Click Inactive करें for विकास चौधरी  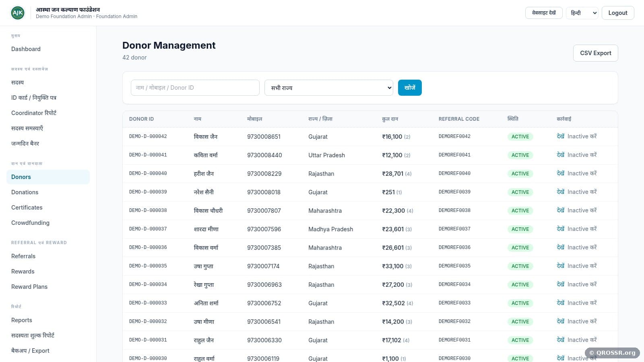coord(582,210)
